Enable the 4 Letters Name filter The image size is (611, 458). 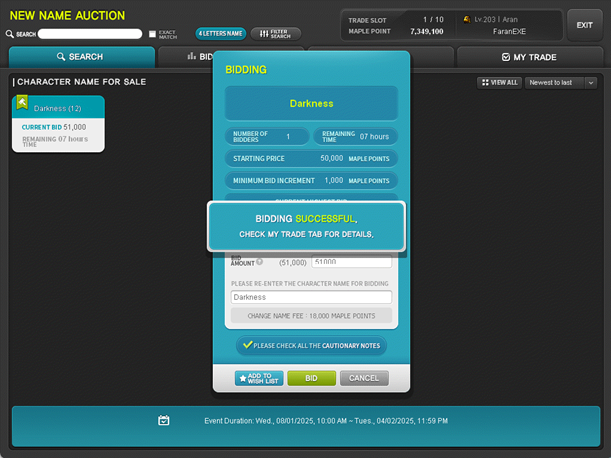pos(221,34)
